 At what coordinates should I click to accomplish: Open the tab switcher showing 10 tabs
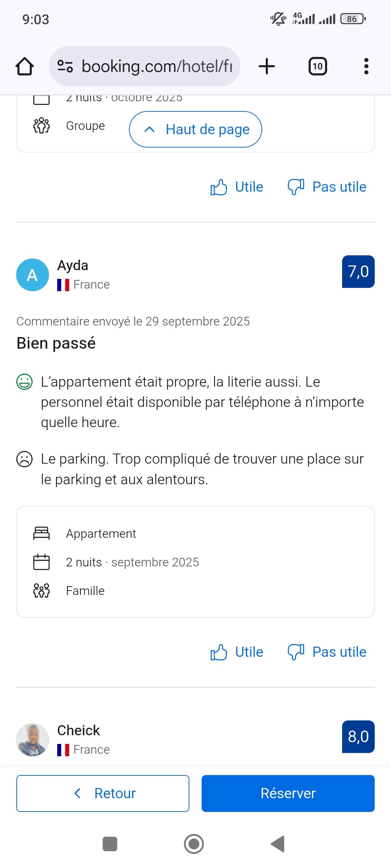[318, 67]
